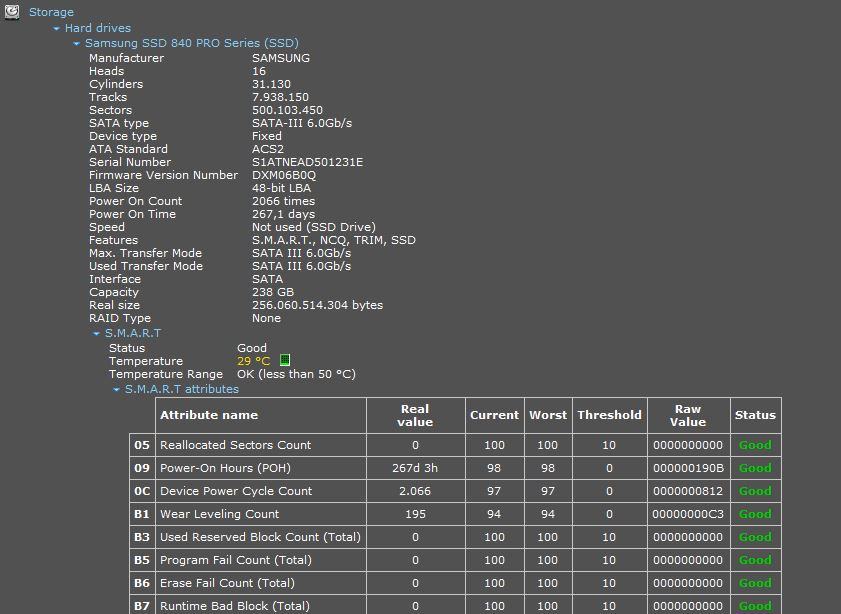Click raw value 0000000812 cell
The height and width of the screenshot is (614, 841).
pos(688,491)
